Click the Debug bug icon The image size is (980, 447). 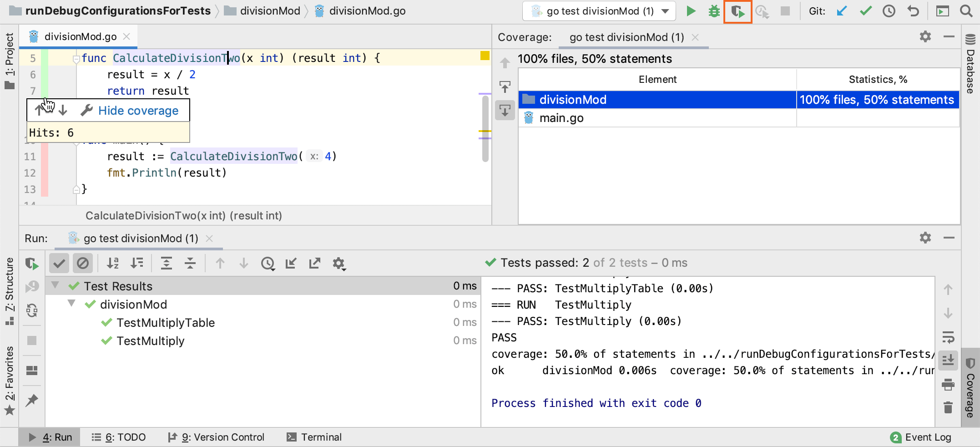click(x=714, y=11)
